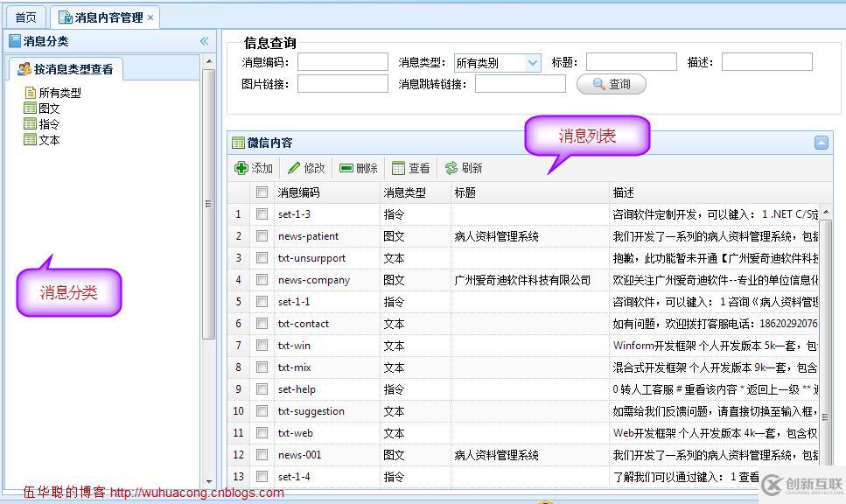
Task: Click the page icon on 消息内容管理 tab
Action: (66, 17)
